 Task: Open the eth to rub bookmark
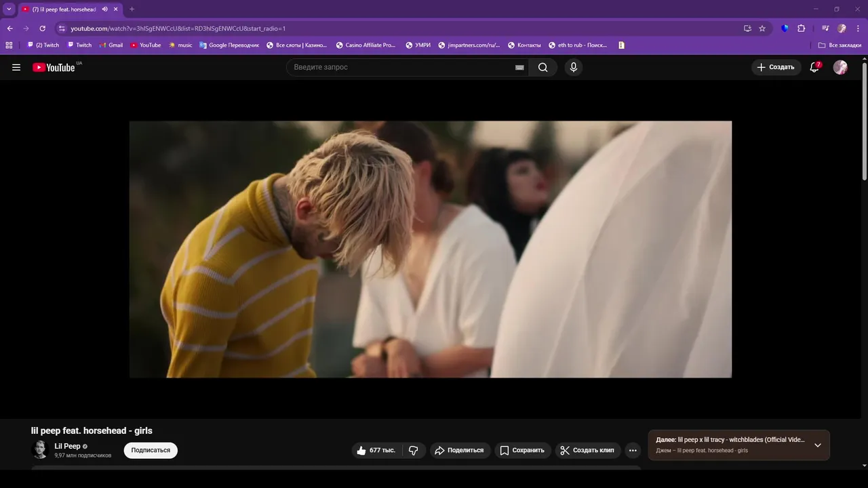(x=578, y=45)
